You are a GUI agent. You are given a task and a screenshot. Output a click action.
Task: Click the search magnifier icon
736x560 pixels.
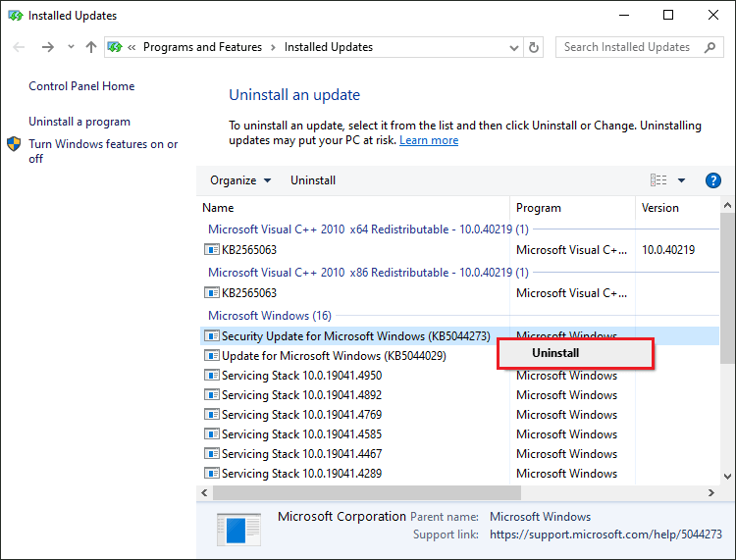(x=710, y=47)
